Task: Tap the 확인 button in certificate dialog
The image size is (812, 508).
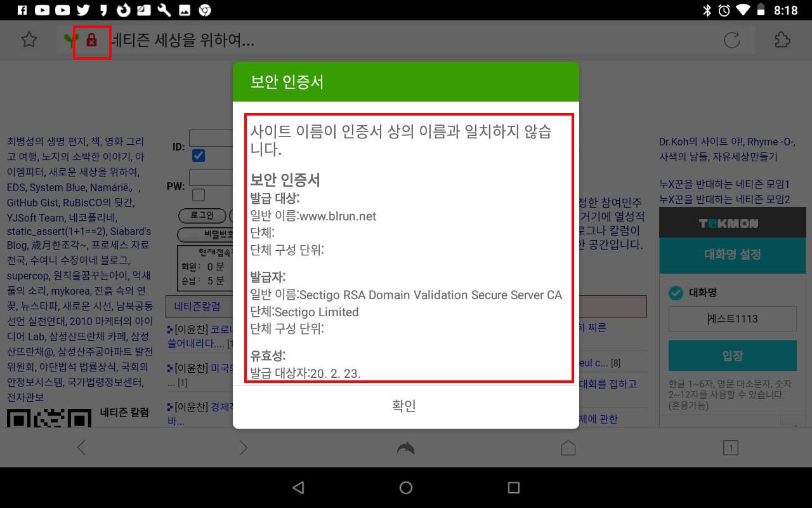Action: [x=405, y=406]
